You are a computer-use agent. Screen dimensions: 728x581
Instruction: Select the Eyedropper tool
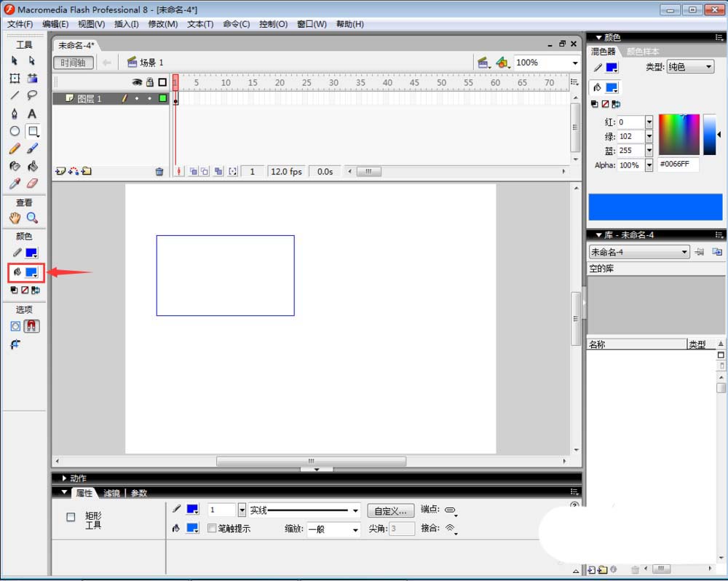pyautogui.click(x=15, y=183)
